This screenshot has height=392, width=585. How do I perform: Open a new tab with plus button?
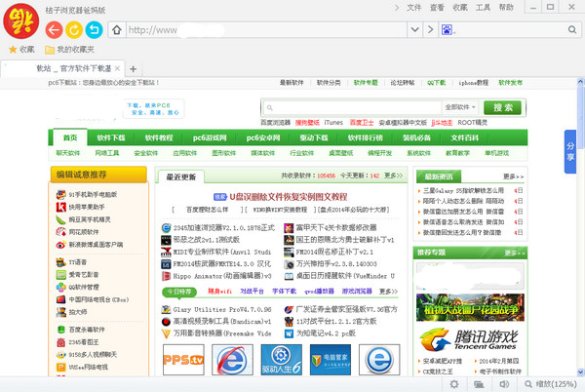click(x=134, y=69)
